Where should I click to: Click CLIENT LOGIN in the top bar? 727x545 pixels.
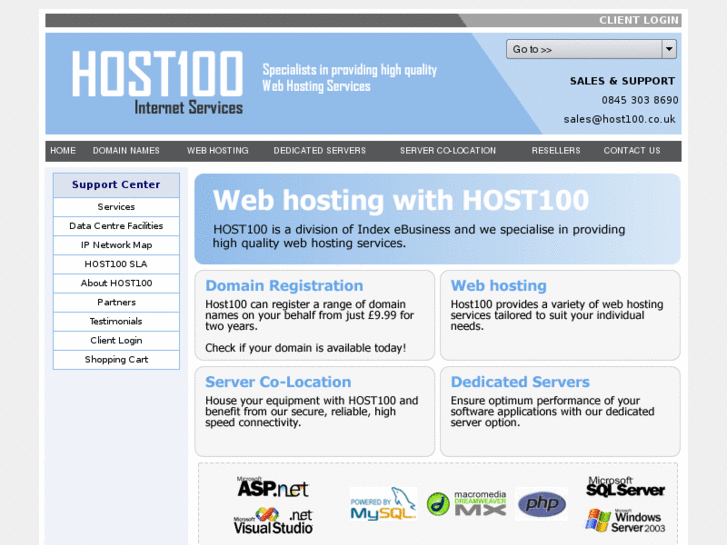(x=638, y=20)
